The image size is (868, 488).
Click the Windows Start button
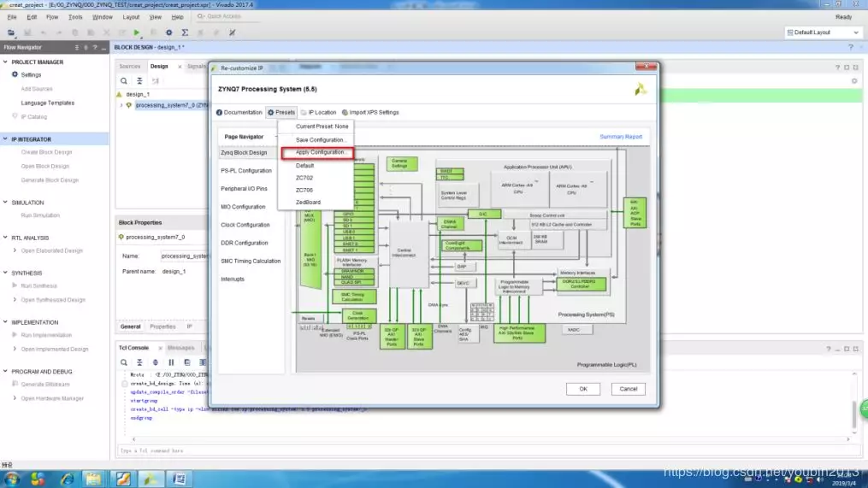click(x=12, y=479)
